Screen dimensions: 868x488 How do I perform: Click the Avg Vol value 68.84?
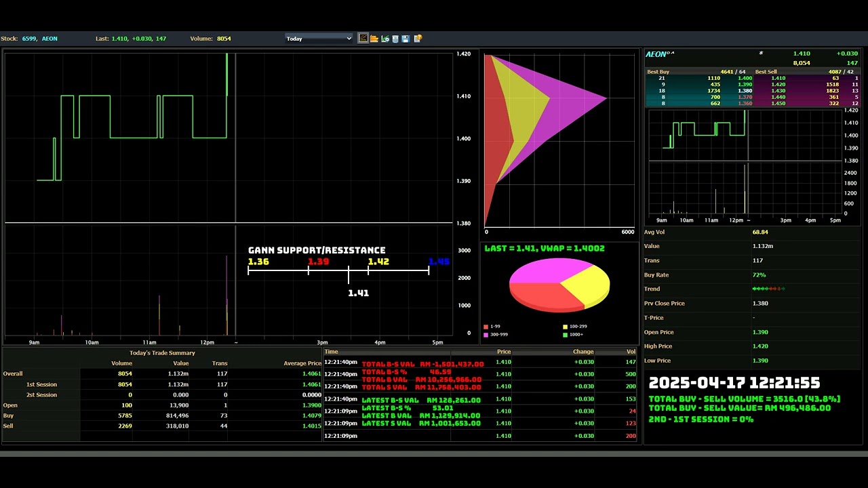[x=760, y=232]
